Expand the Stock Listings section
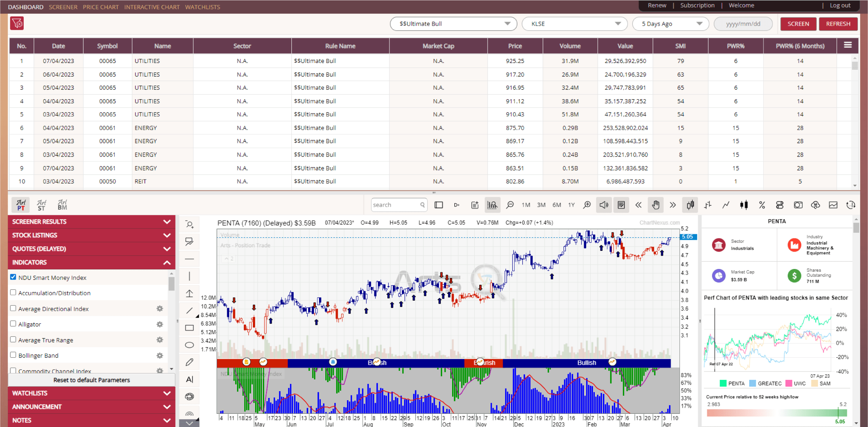 pos(91,235)
